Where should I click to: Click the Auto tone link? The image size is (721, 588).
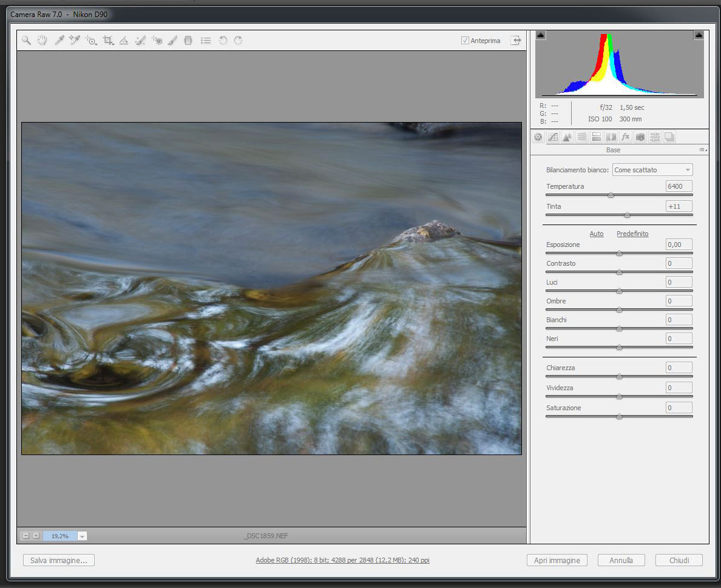[x=596, y=234]
